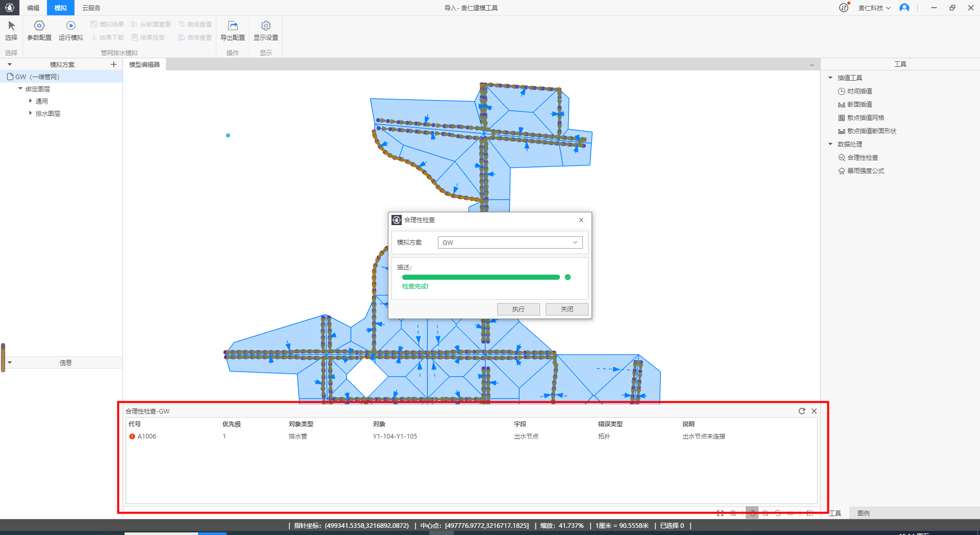Click the user avatar icon
The width and height of the screenshot is (980, 535).
pos(904,8)
